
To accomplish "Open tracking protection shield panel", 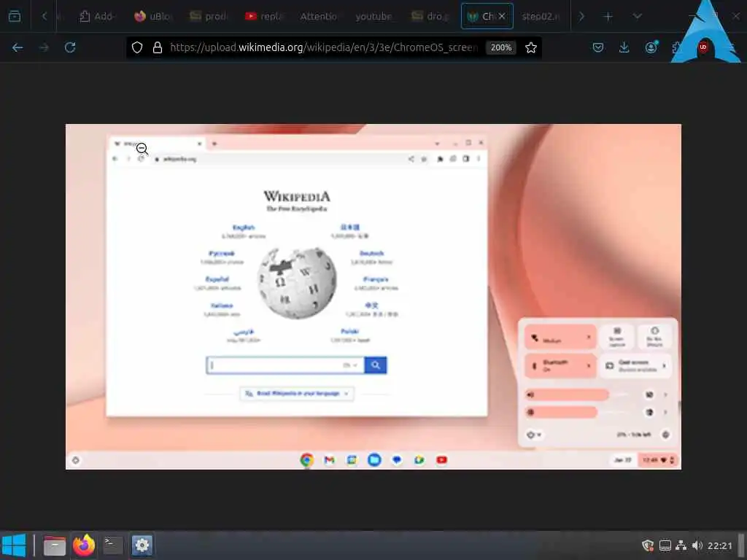I will tap(137, 47).
